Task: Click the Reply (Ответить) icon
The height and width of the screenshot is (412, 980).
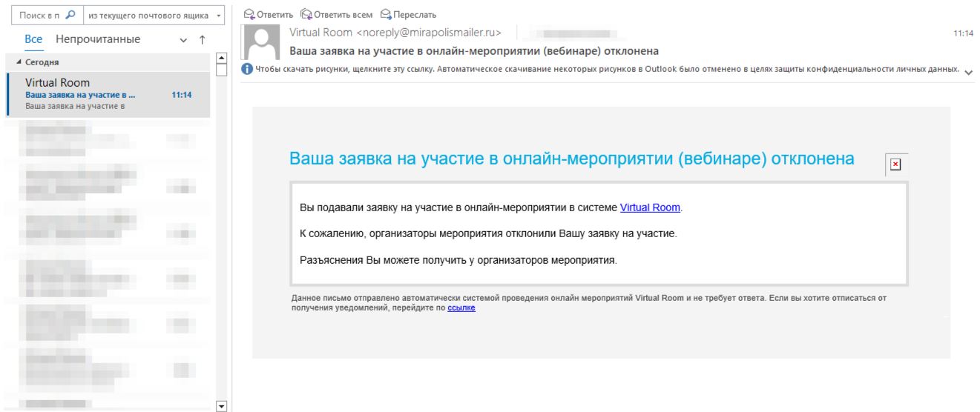Action: coord(249,14)
